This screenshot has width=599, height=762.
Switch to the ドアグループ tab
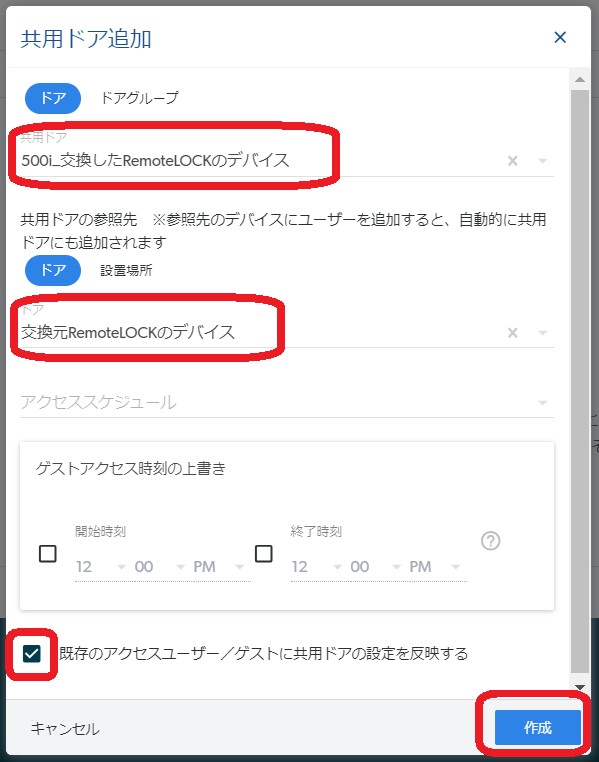click(x=139, y=98)
